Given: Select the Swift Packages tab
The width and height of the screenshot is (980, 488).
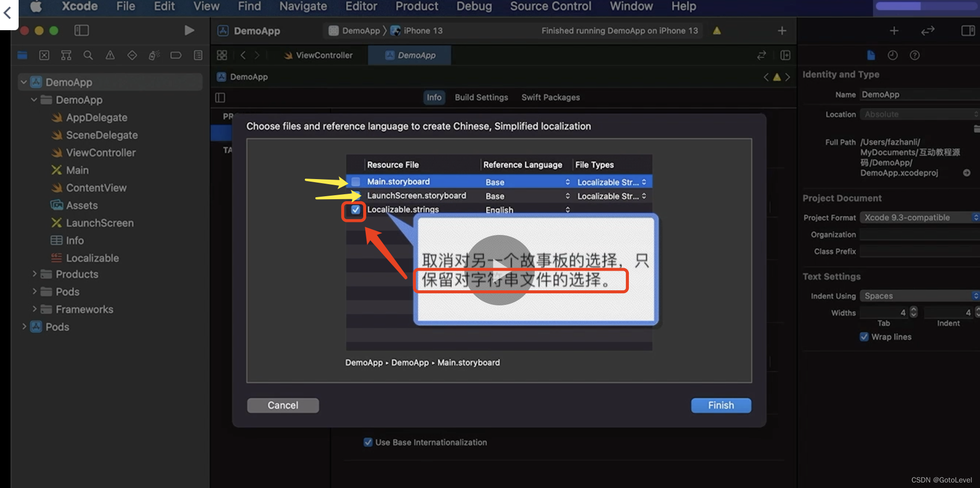Looking at the screenshot, I should click(550, 98).
